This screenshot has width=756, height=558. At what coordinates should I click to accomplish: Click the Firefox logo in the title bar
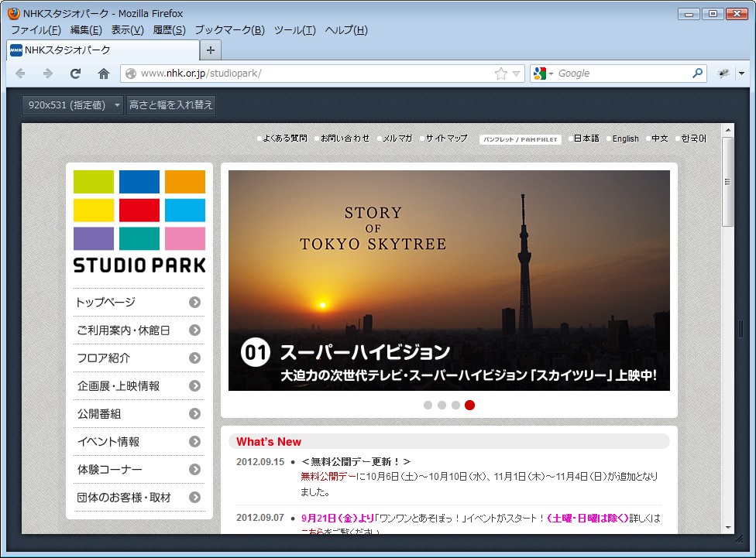(x=14, y=13)
